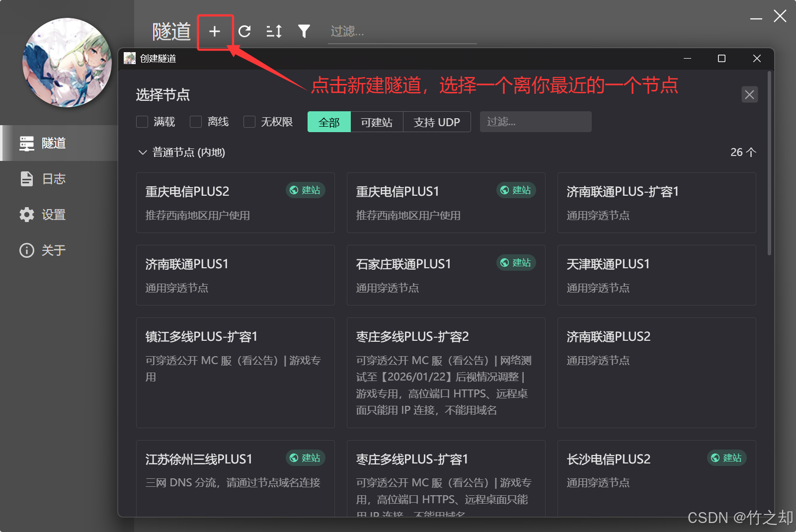This screenshot has height=532, width=796.
Task: Enable the 无权限 checkbox
Action: click(249, 122)
